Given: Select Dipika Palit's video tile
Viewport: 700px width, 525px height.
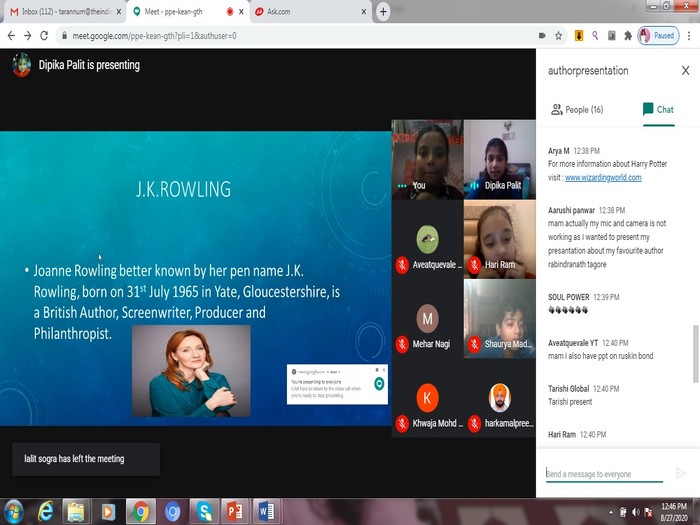Looking at the screenshot, I should [500, 159].
